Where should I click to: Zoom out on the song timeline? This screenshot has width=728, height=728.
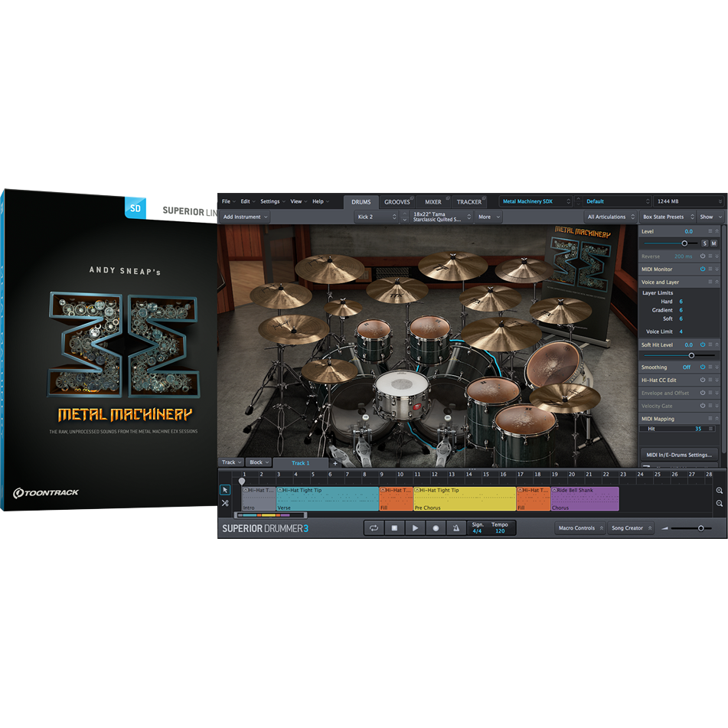coord(719,503)
